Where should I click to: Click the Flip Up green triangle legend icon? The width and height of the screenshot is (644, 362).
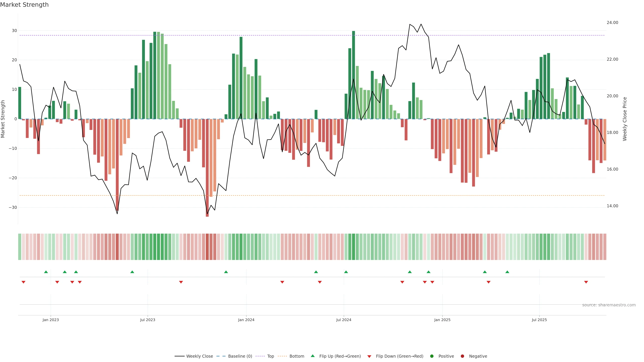[x=312, y=356]
